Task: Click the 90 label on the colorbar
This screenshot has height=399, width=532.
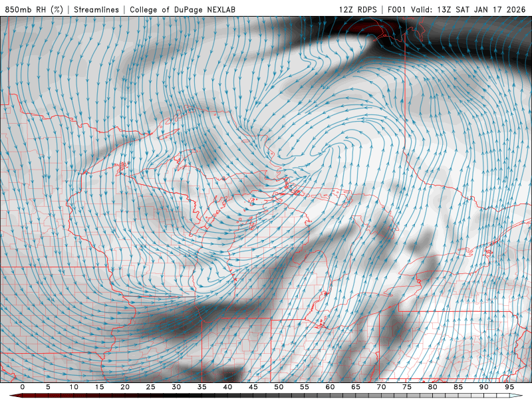Action: pyautogui.click(x=484, y=387)
